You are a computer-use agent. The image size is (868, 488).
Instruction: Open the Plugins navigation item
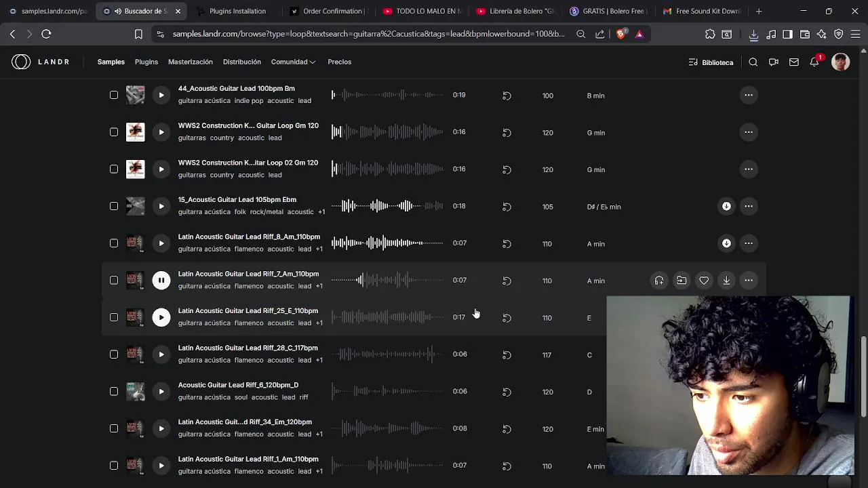coord(146,62)
